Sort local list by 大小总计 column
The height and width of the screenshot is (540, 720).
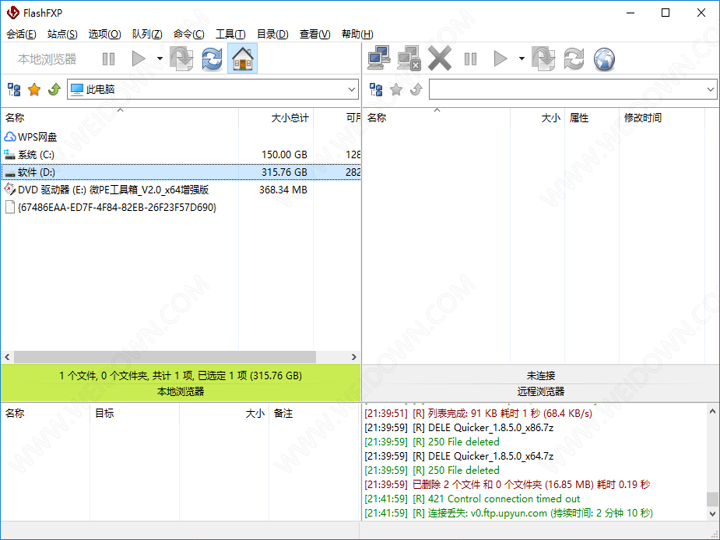(276, 118)
